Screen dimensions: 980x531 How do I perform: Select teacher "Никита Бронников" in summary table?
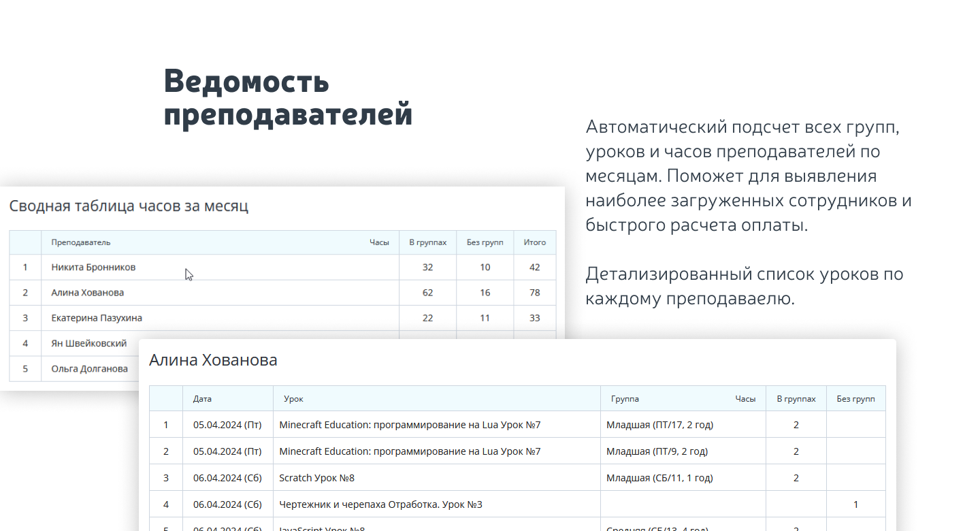tap(93, 268)
